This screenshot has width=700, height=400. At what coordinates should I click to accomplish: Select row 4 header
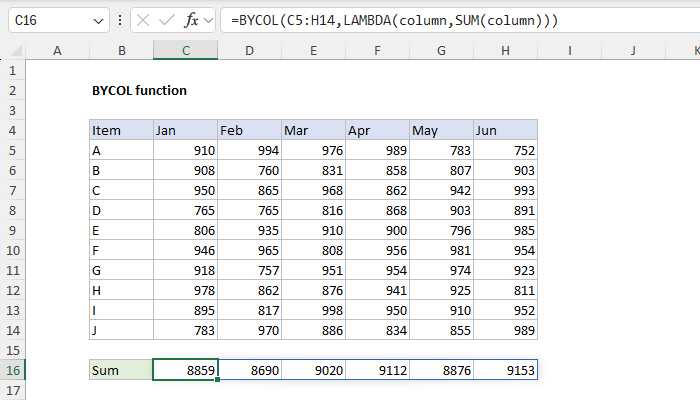(x=12, y=130)
